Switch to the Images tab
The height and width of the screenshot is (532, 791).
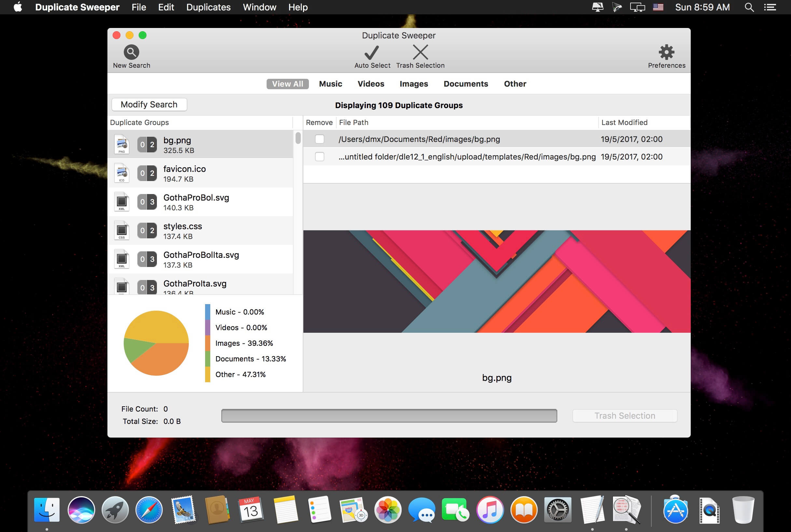(x=413, y=84)
